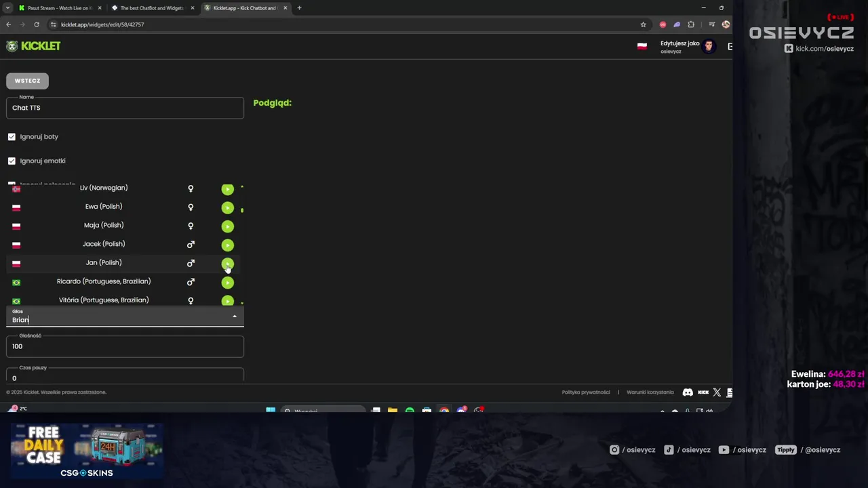
Task: Click the purple extension icon in toolbar
Action: (677, 24)
